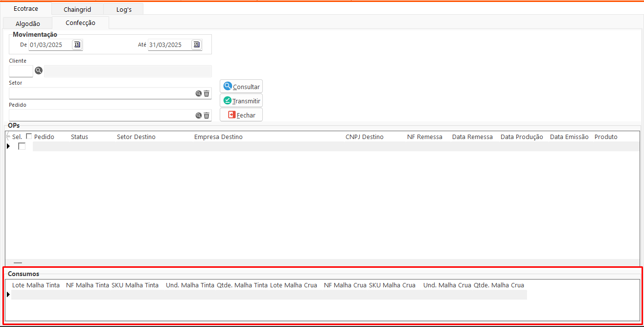
Task: Clear Setor field with trash icon
Action: coord(207,93)
